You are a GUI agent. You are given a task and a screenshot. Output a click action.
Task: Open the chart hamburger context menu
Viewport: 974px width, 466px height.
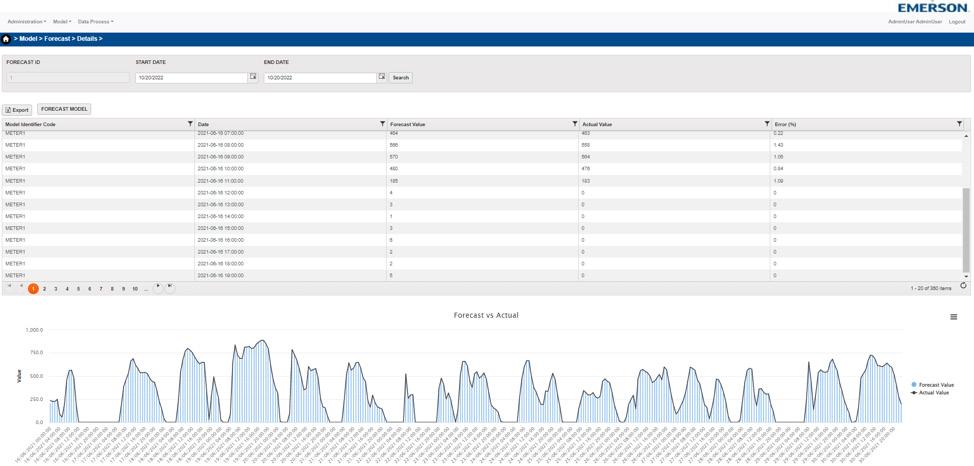(x=954, y=317)
